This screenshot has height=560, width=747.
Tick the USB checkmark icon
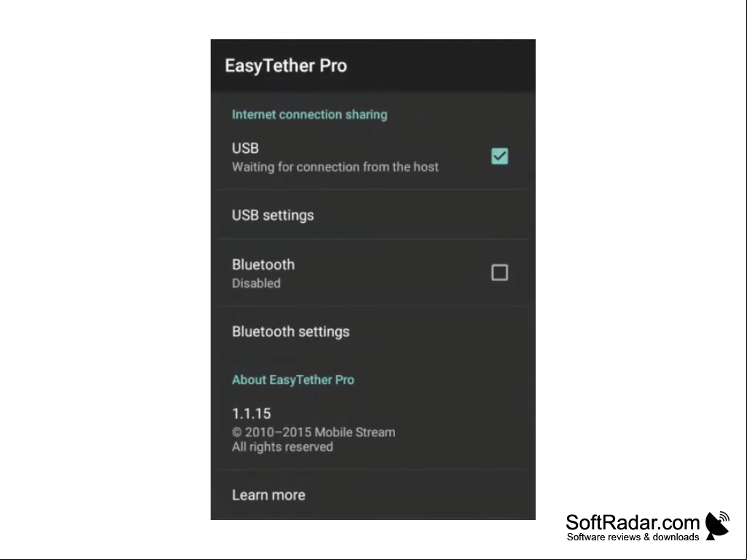coord(499,156)
